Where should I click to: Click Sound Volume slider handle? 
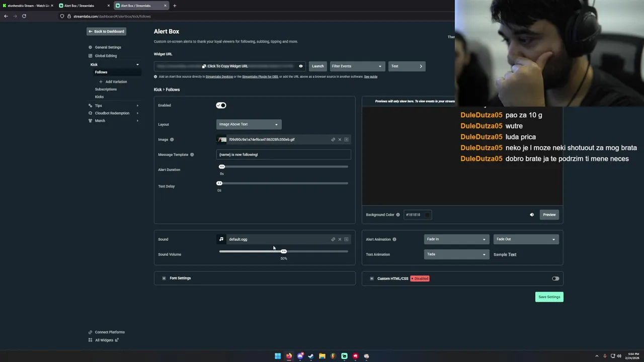pos(284,251)
